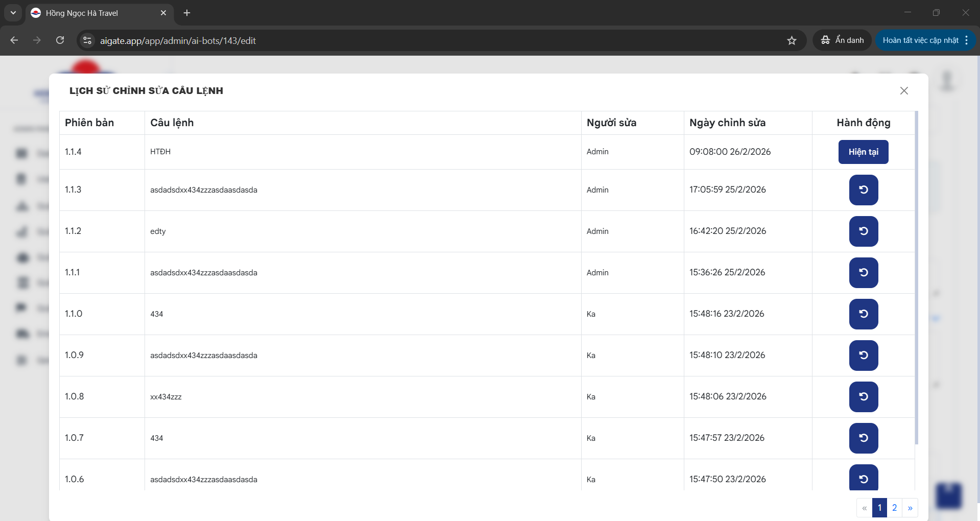Click the restore icon for version 1.0.9

pos(863,356)
